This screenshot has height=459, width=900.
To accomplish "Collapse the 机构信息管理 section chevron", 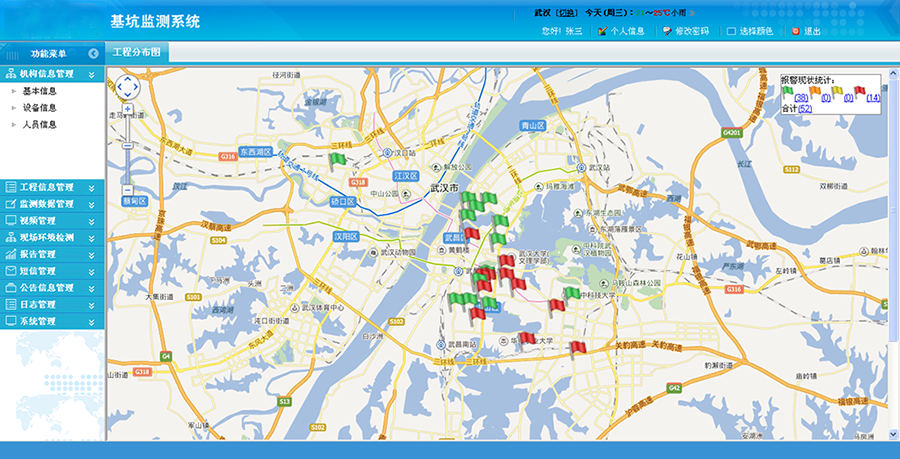I will pos(92,74).
